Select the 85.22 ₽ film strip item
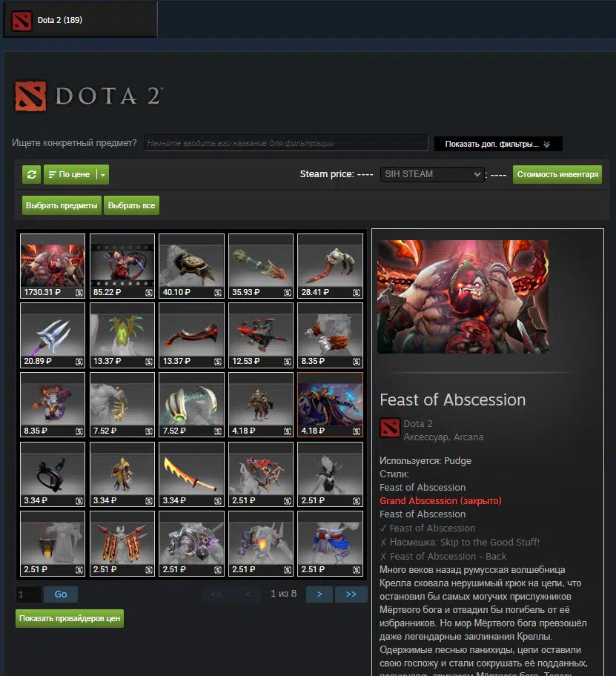The width and height of the screenshot is (616, 676). (x=122, y=266)
